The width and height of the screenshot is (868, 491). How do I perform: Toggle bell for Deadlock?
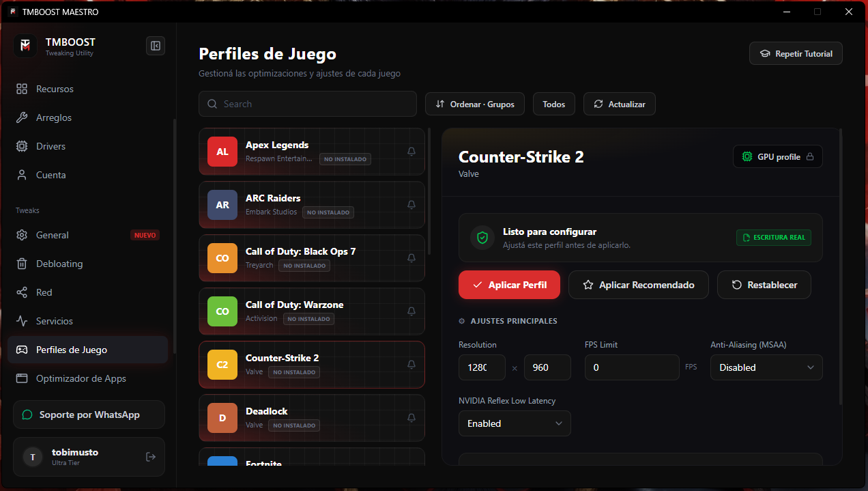tap(411, 418)
